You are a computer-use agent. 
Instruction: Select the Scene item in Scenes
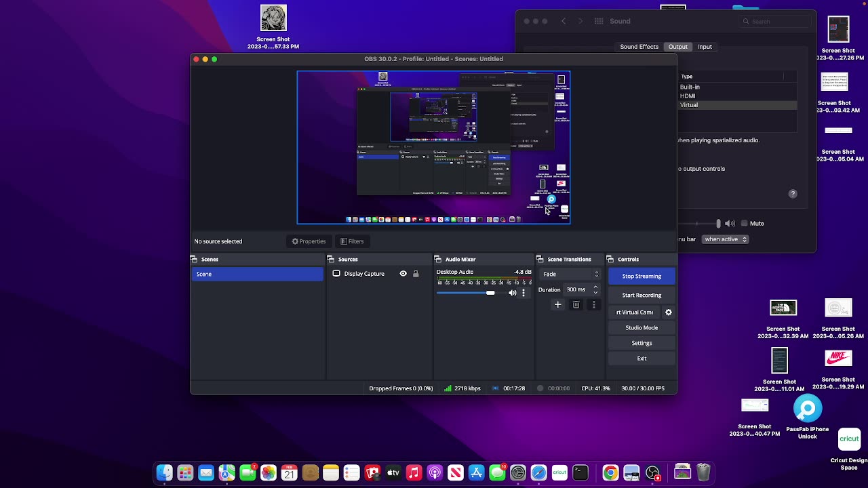click(257, 274)
